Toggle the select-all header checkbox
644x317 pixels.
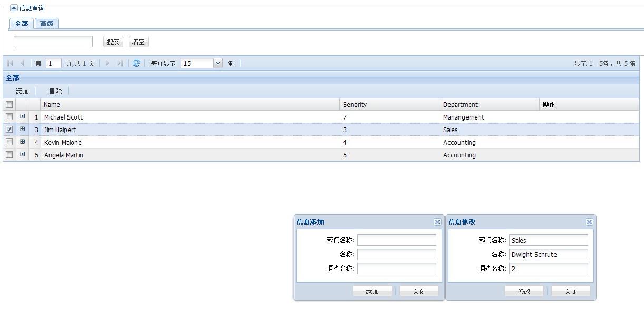pos(9,104)
